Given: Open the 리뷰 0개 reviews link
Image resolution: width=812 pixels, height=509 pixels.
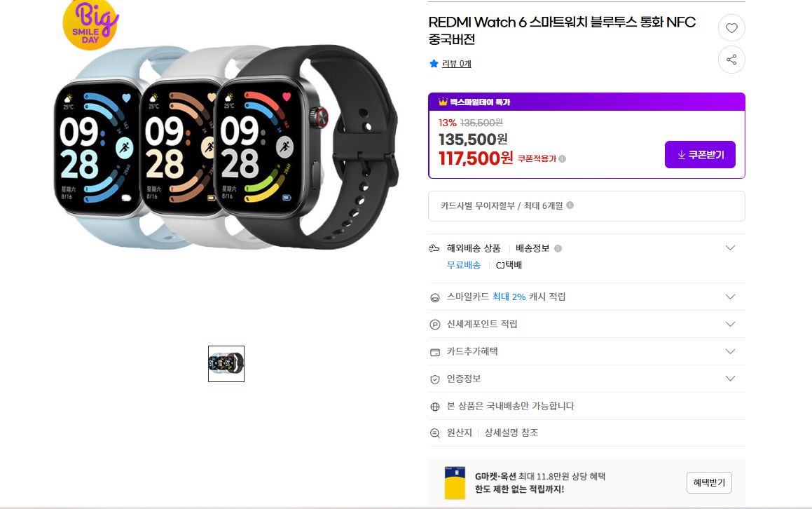Looking at the screenshot, I should click(456, 64).
